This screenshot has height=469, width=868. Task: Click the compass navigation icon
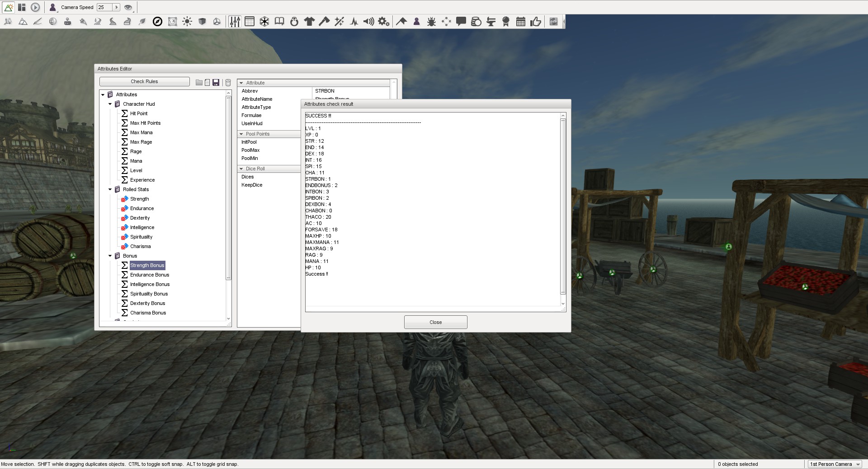point(157,21)
